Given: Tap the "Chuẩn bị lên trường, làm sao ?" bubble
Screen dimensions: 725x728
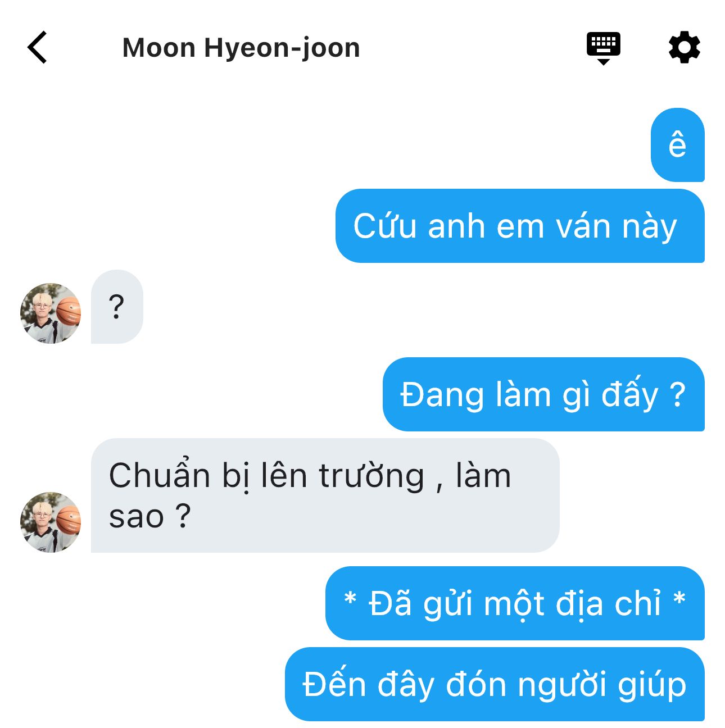Looking at the screenshot, I should coord(325,495).
